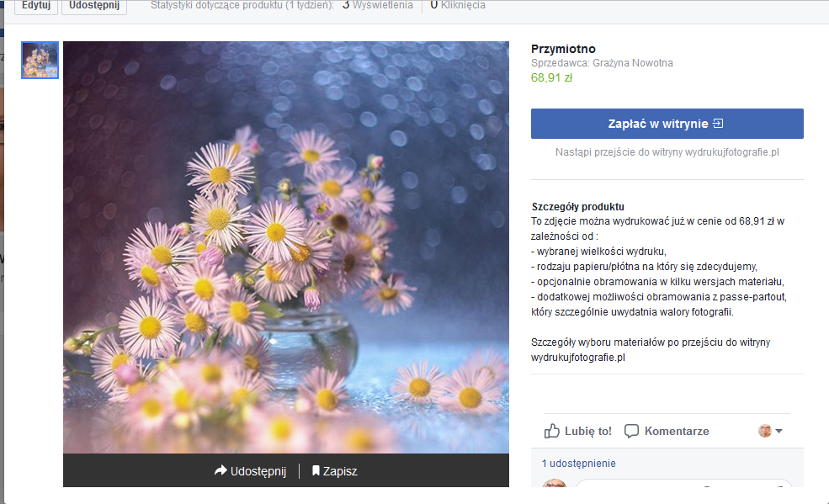Click the thumbs-up Lubię to! icon
Image resolution: width=829 pixels, height=504 pixels.
(x=552, y=431)
